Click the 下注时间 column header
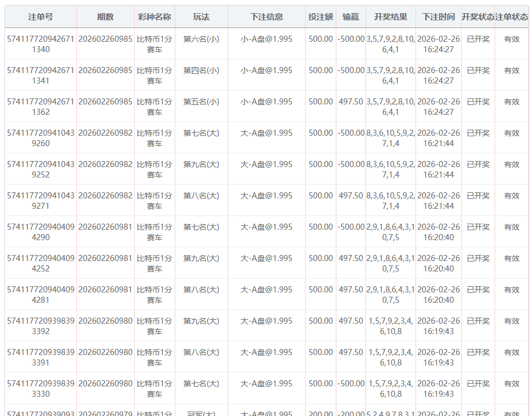 (439, 17)
